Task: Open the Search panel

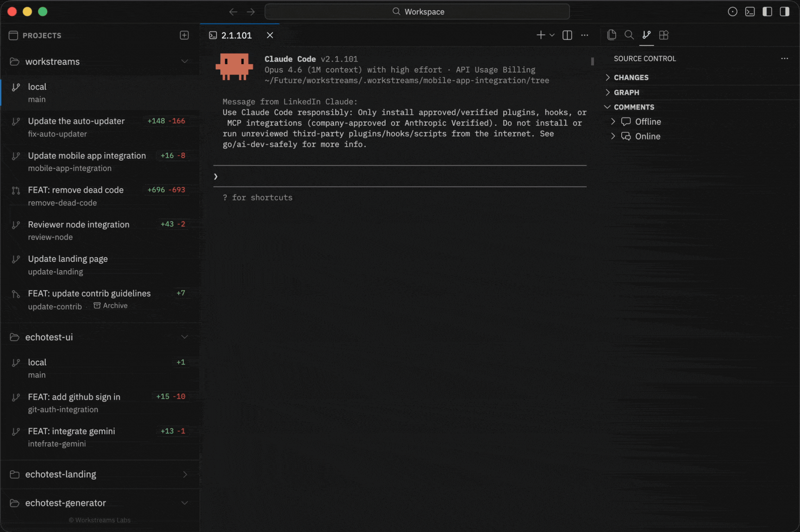Action: (x=629, y=35)
